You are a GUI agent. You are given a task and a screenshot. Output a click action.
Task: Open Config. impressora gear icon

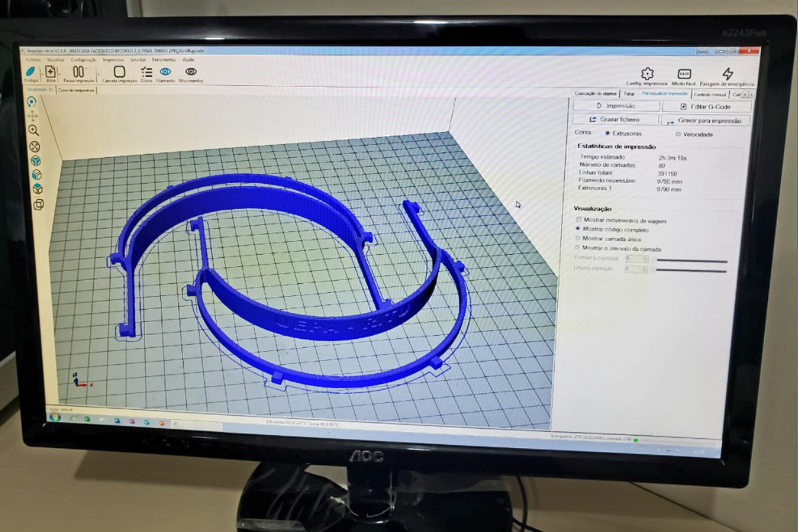[x=647, y=74]
